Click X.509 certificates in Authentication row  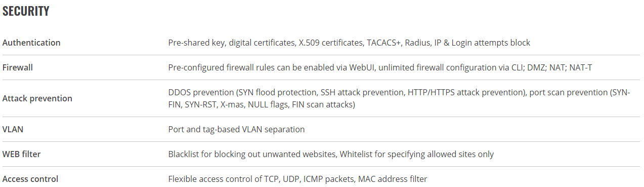click(328, 43)
